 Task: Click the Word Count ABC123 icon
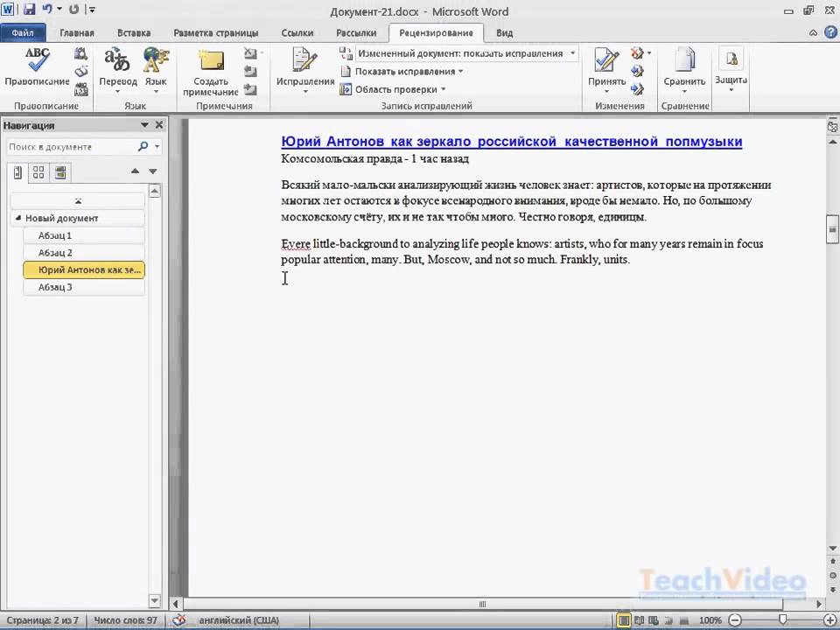pyautogui.click(x=80, y=89)
